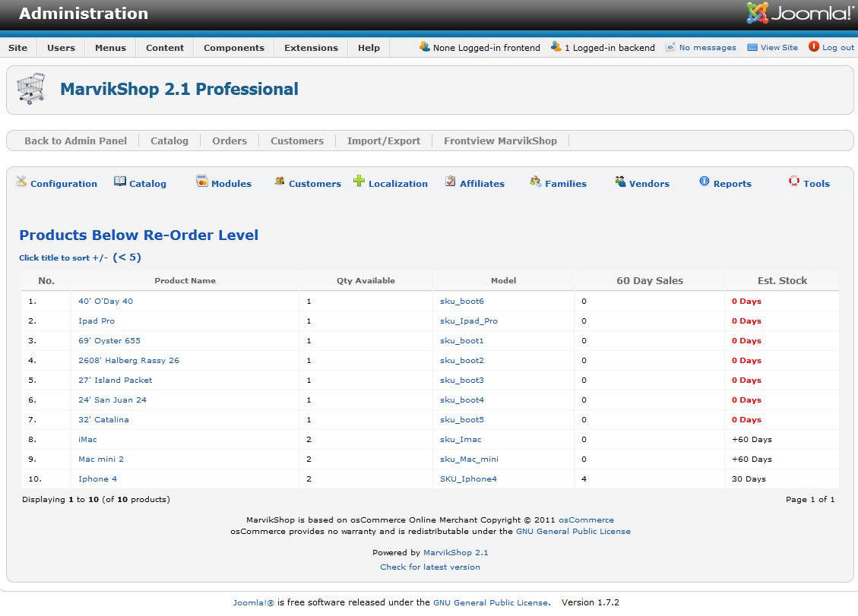Click the red Log out icon
The image size is (858, 616).
[x=814, y=46]
